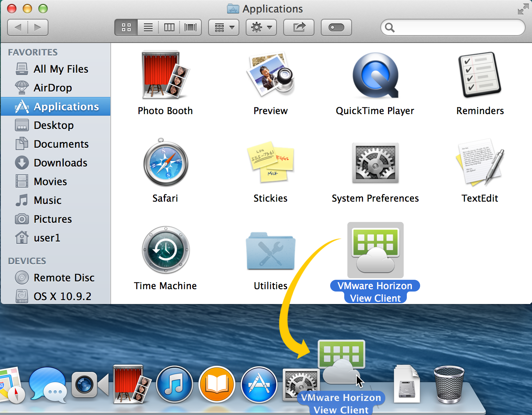Switch to list view mode
Viewport: 532px width, 415px height.
click(148, 27)
